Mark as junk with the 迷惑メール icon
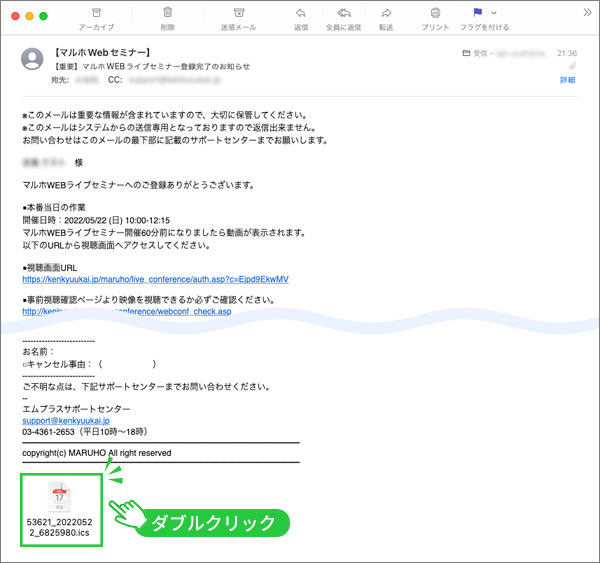 tap(239, 13)
